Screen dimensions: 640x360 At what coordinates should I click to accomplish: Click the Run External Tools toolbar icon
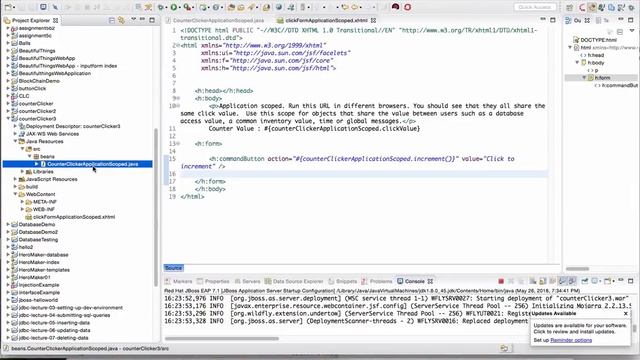[187, 7]
